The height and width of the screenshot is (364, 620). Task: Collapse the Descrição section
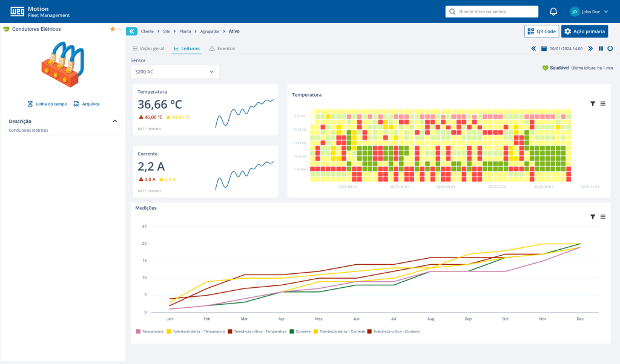click(114, 121)
